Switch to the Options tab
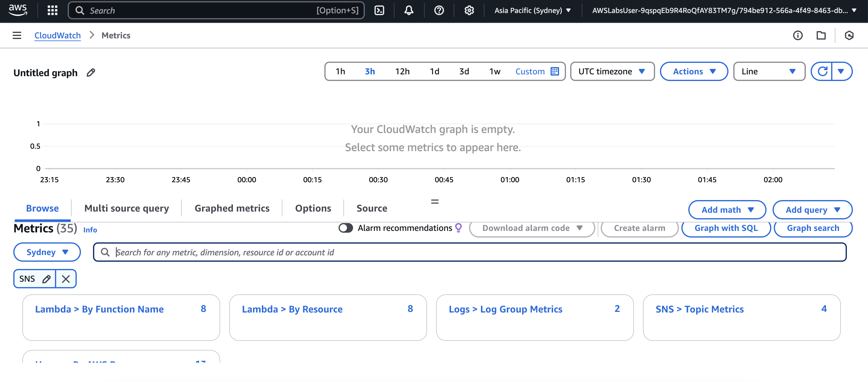The width and height of the screenshot is (868, 382). pos(313,208)
